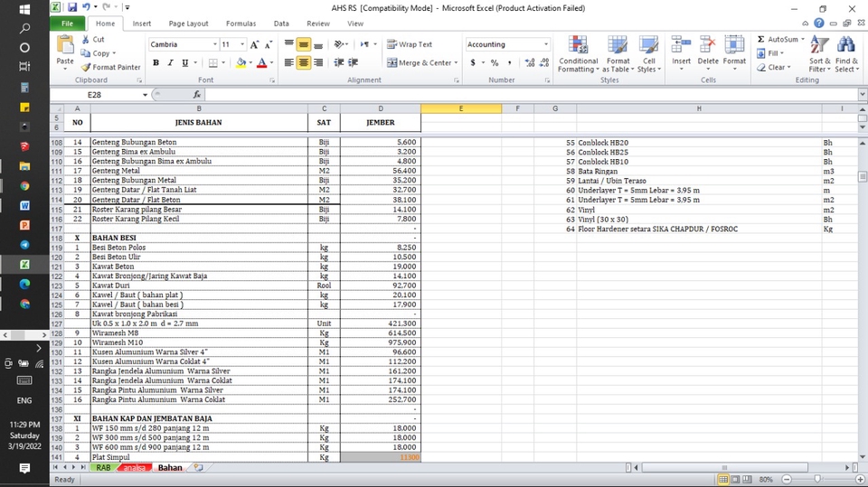Decrease font size with the shrink font icon
The image size is (868, 487).
coord(268,44)
